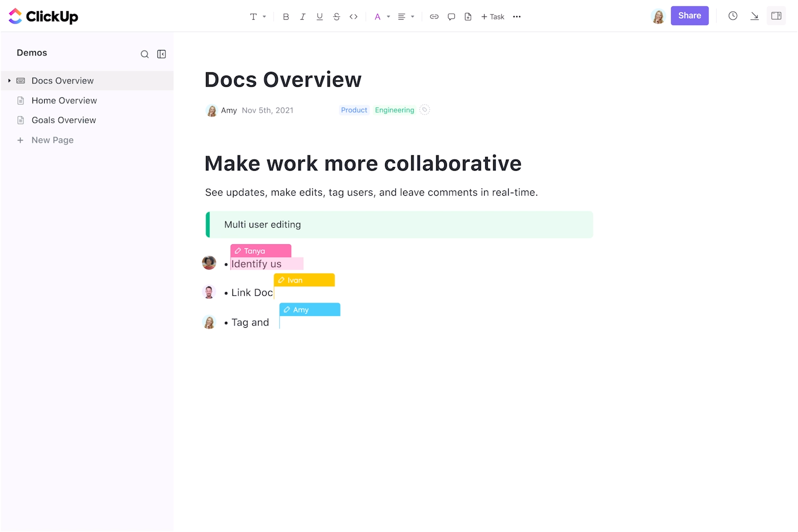Click the Share button

689,16
